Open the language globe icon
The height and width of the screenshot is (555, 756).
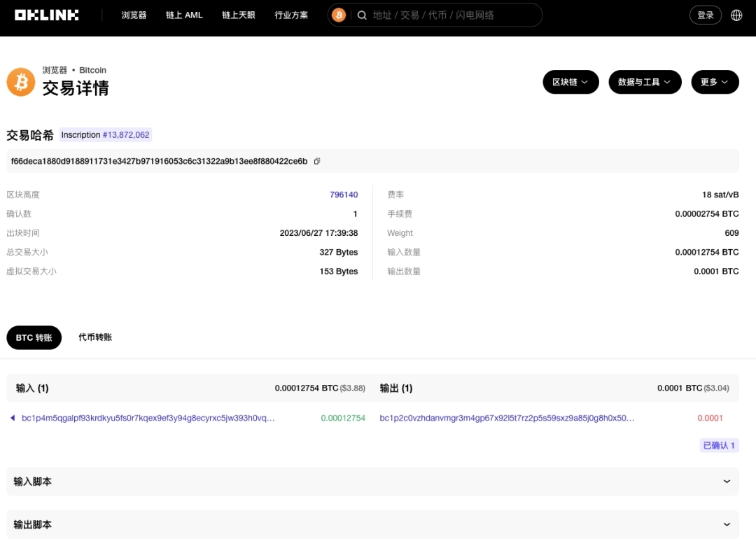coord(736,15)
